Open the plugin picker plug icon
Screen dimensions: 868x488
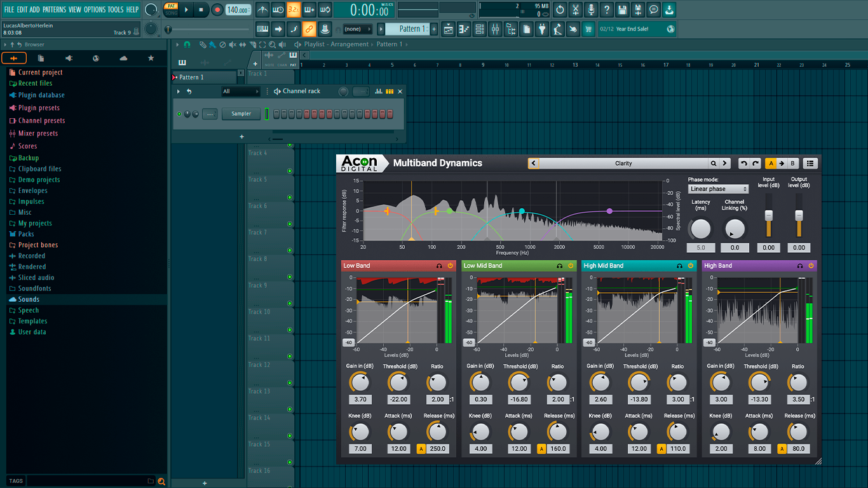tap(542, 29)
